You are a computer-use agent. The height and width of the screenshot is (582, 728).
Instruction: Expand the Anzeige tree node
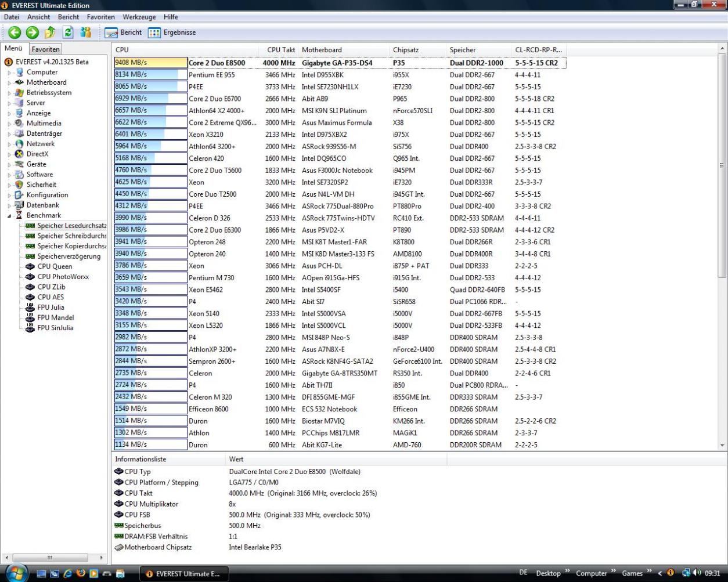(9, 113)
